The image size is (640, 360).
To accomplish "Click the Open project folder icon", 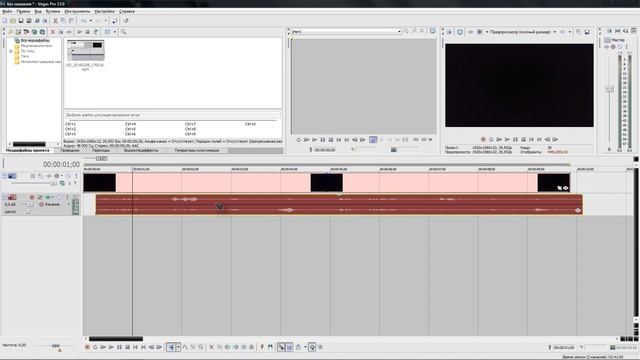I will 13,21.
